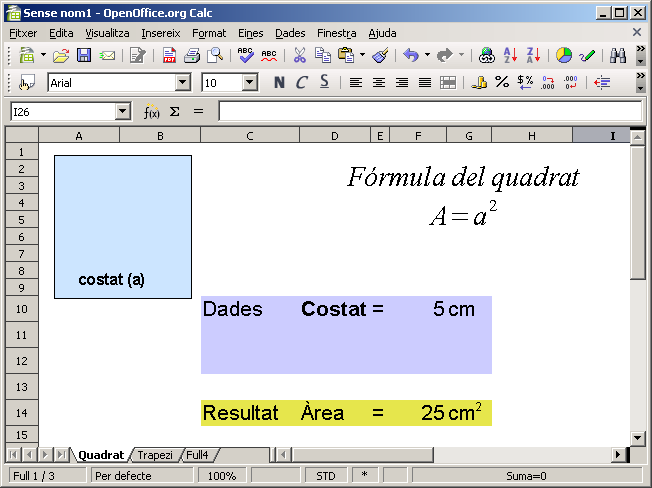Open the Name Box dropdown showing I26
The height and width of the screenshot is (488, 652).
click(123, 112)
